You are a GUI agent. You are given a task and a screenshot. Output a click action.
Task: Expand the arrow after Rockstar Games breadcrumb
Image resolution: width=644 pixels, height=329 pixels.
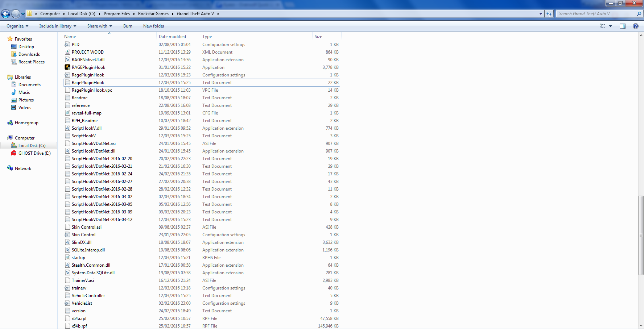(173, 14)
